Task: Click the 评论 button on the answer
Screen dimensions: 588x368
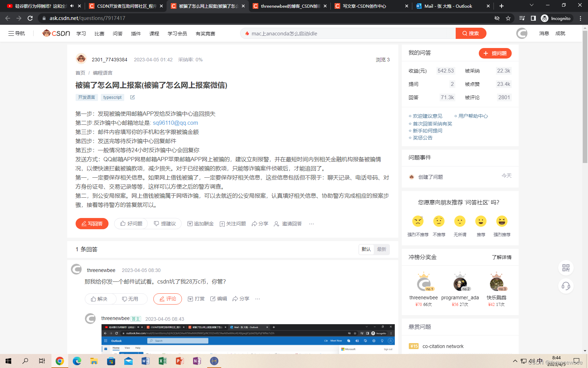Action: pos(168,299)
